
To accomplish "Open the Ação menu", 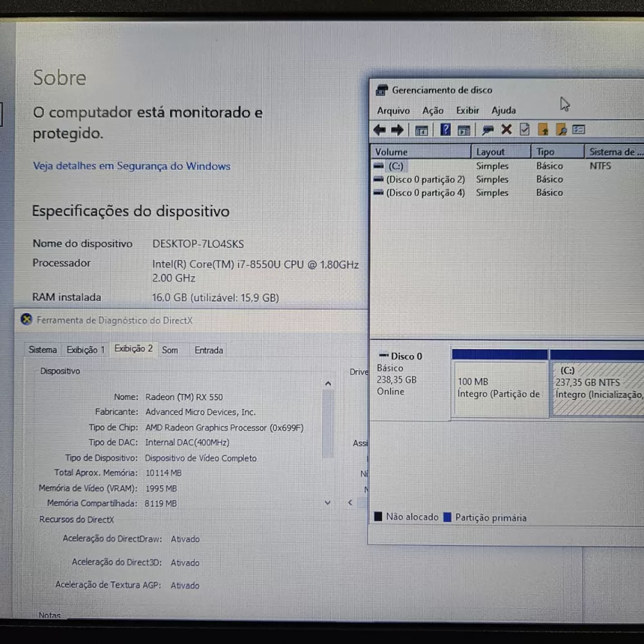I will click(x=433, y=111).
